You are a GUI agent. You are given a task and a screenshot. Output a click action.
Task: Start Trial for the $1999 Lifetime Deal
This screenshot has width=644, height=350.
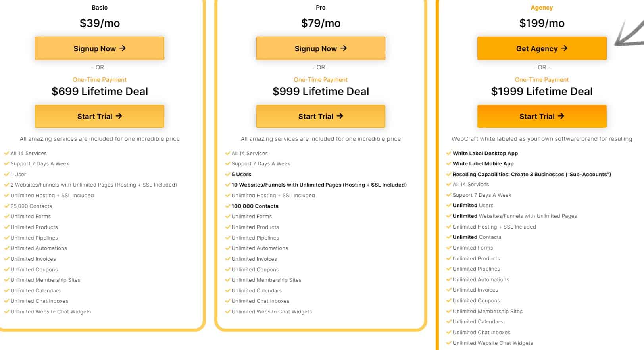pos(542,116)
